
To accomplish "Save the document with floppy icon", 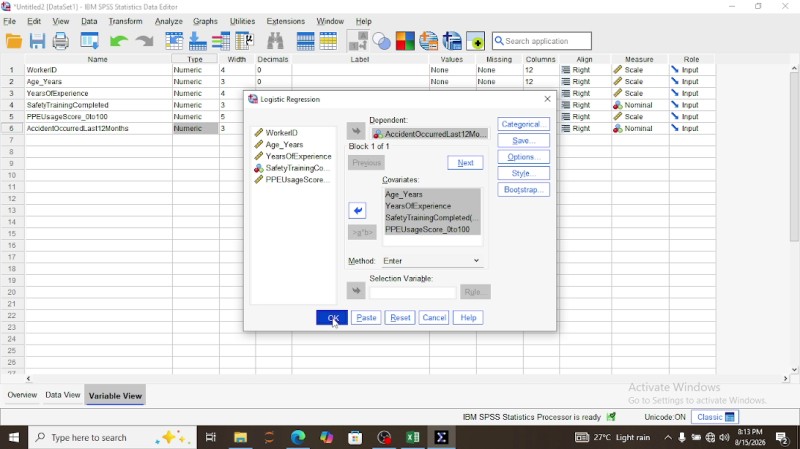I will pyautogui.click(x=37, y=41).
